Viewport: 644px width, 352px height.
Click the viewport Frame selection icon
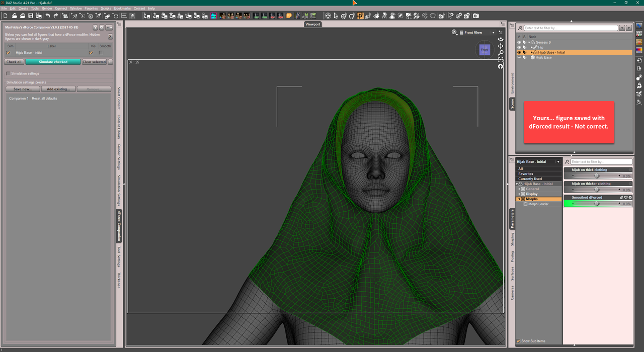coord(501,60)
